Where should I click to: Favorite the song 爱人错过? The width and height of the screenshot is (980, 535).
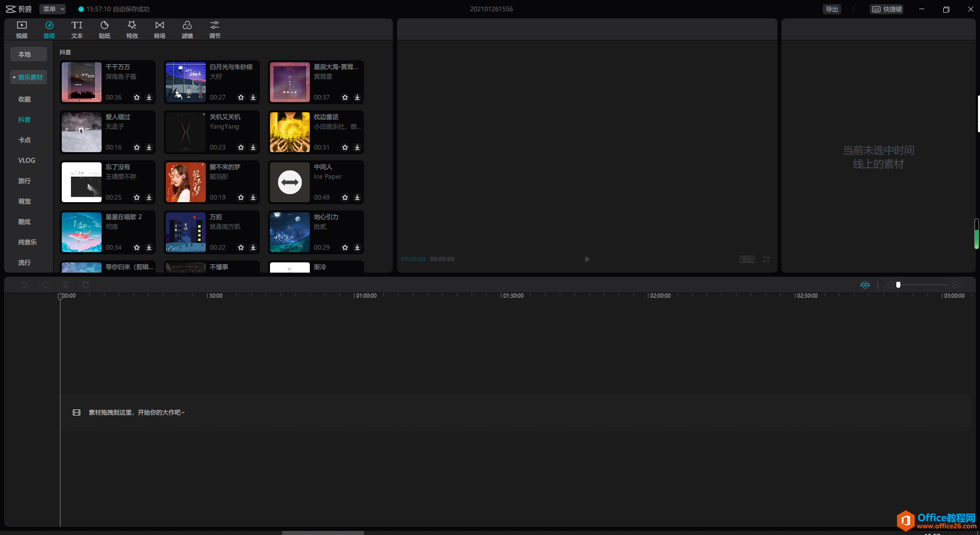(x=137, y=148)
